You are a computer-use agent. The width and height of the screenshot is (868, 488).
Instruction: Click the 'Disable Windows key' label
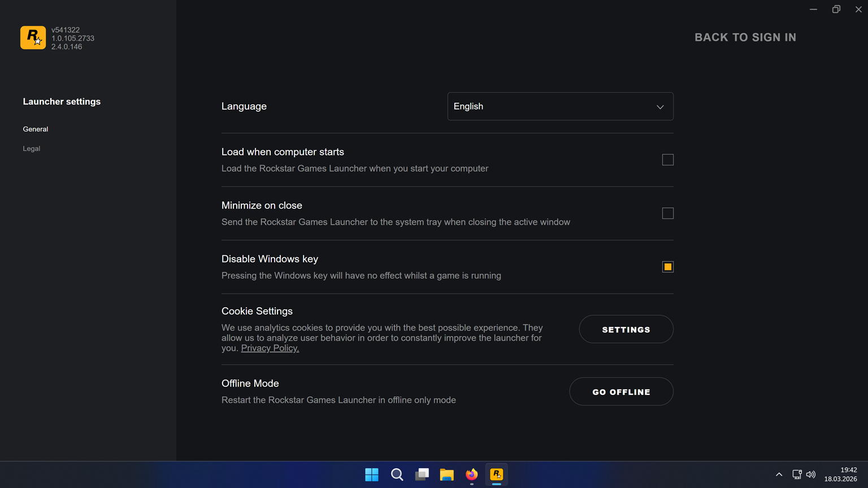click(270, 259)
